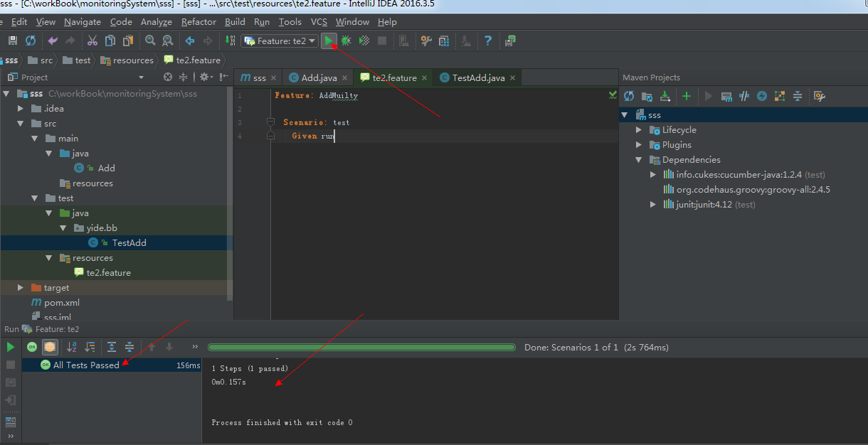The image size is (868, 445).
Task: Collapse all in the Project panel header
Action: pos(184,77)
